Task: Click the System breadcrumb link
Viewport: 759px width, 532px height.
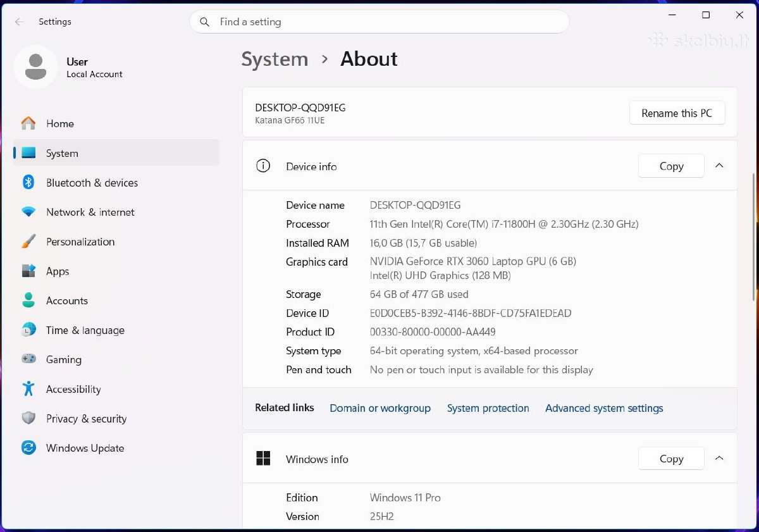Action: click(x=275, y=59)
